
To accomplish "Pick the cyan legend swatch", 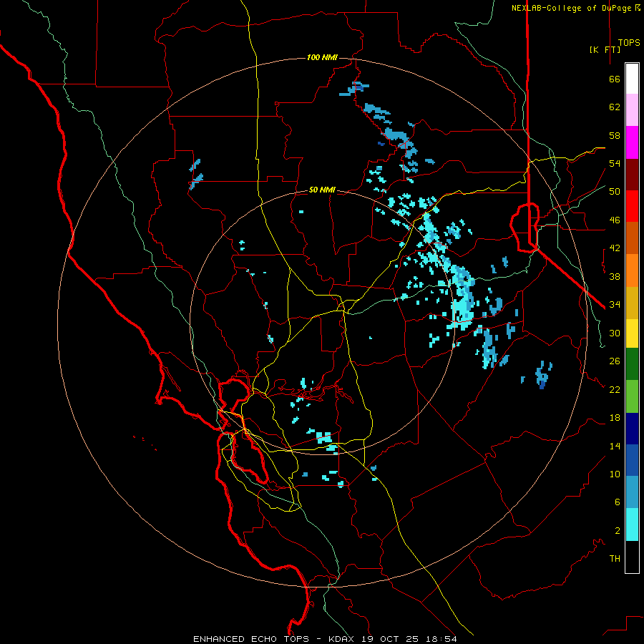I will click(x=632, y=525).
